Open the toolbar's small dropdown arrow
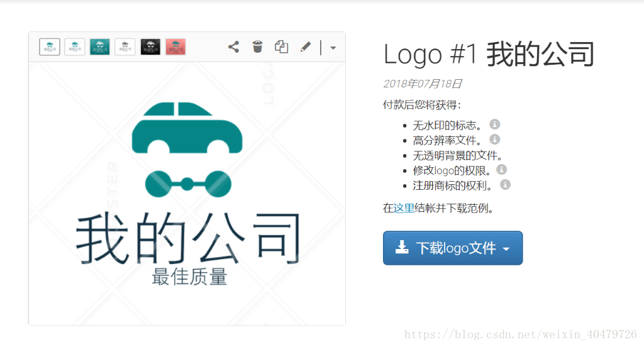 (333, 48)
